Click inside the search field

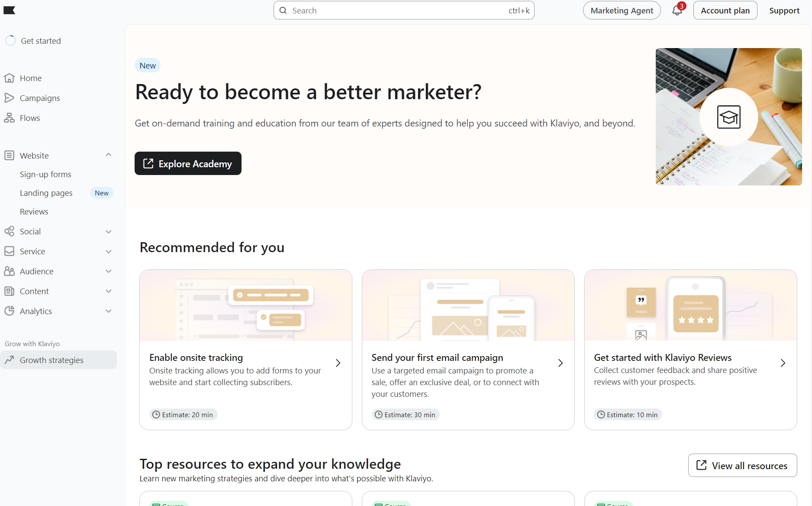pyautogui.click(x=403, y=10)
